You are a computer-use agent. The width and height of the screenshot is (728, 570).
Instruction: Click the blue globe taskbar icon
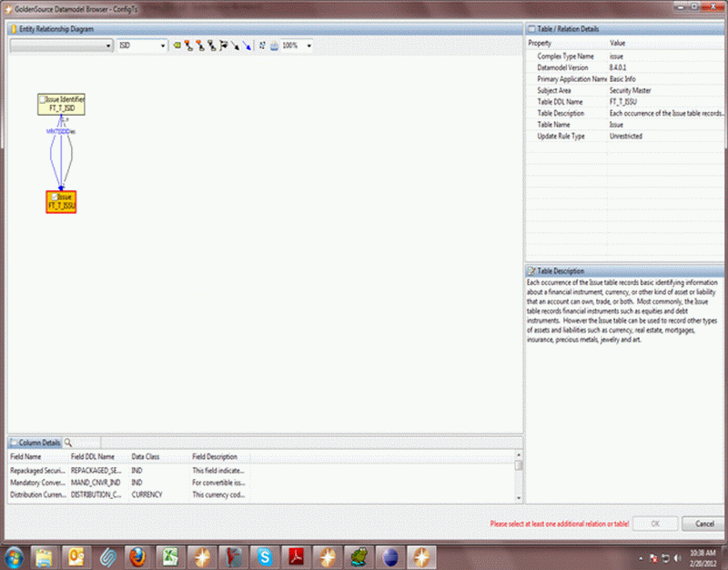coord(390,557)
